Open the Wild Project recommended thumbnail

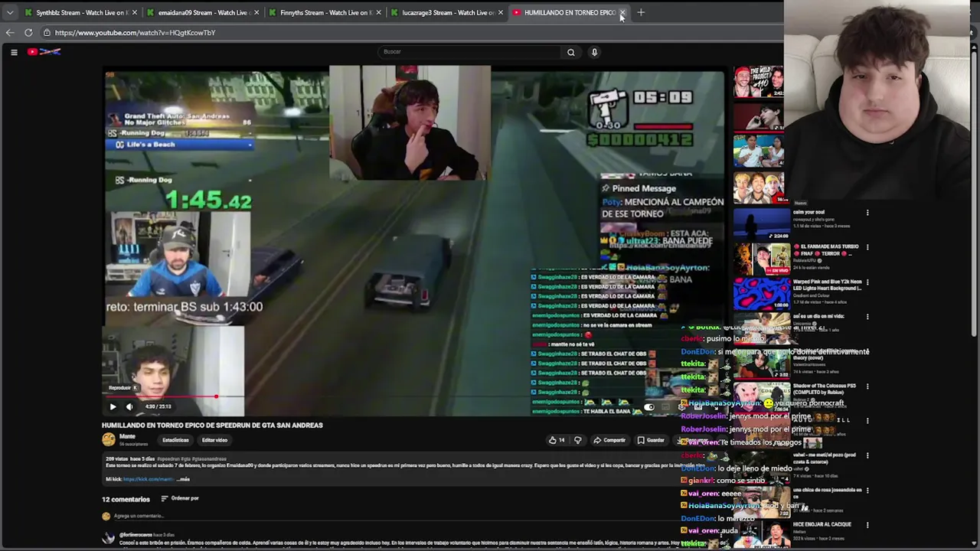[x=759, y=82]
